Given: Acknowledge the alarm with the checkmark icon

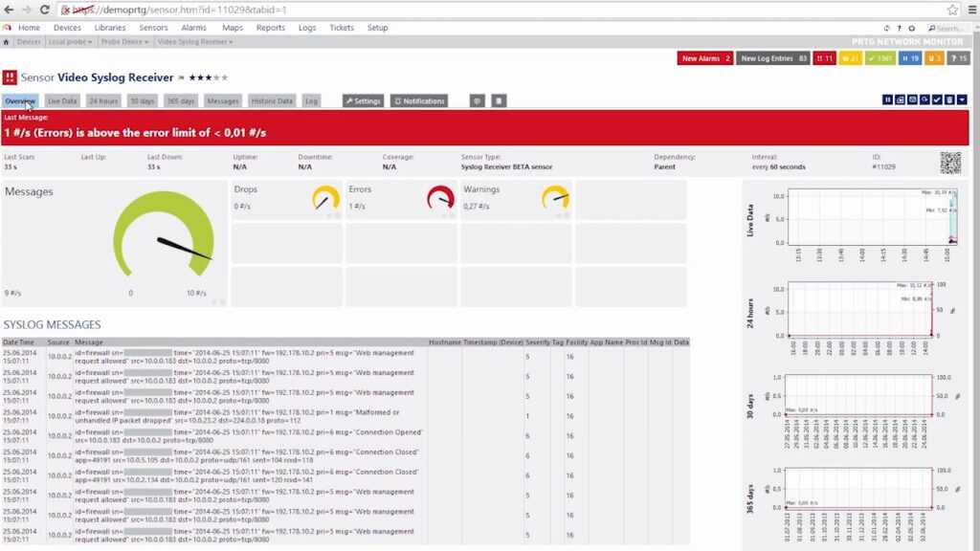Looking at the screenshot, I should click(x=936, y=99).
